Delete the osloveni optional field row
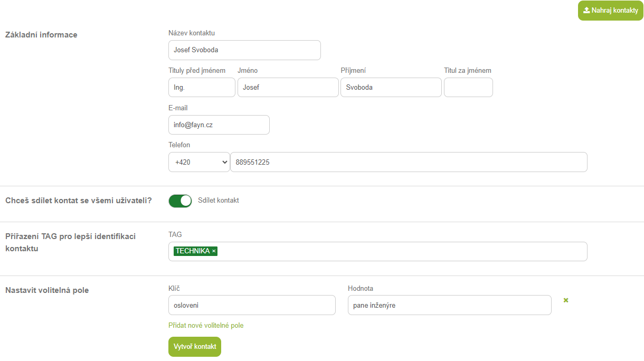Viewport: 644px width, 361px height. [566, 300]
